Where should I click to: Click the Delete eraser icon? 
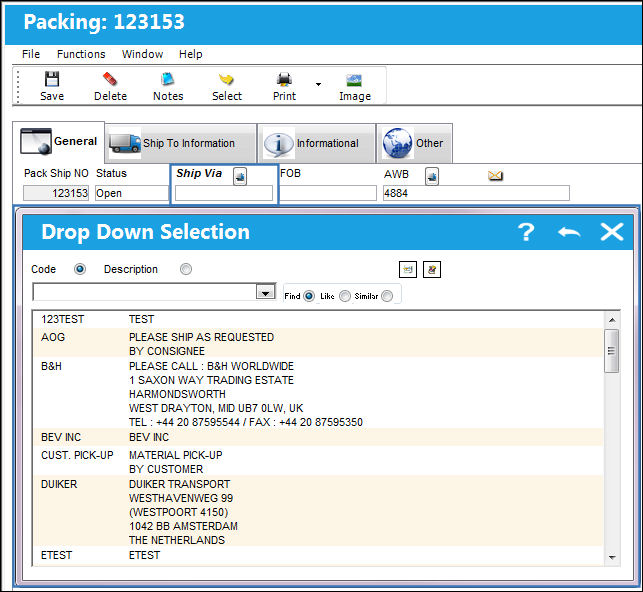(x=110, y=79)
